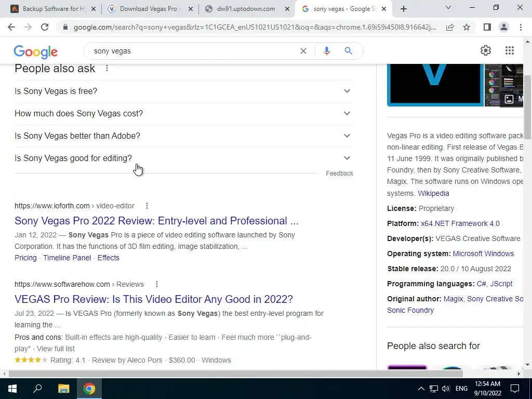Click the Magix original author link
Screen dimensions: 532x399
point(453,299)
